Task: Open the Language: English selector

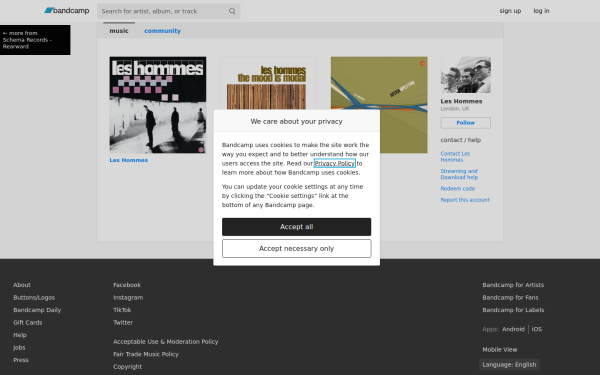Action: 509,365
